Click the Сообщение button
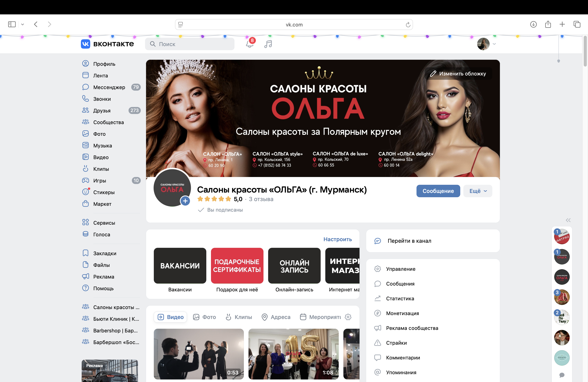588x382 pixels. pos(438,191)
